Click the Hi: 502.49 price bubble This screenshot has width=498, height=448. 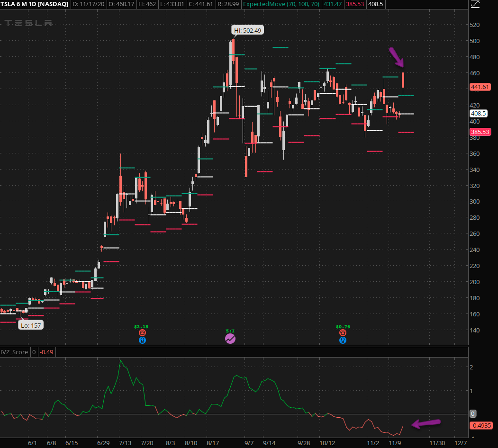tap(247, 30)
